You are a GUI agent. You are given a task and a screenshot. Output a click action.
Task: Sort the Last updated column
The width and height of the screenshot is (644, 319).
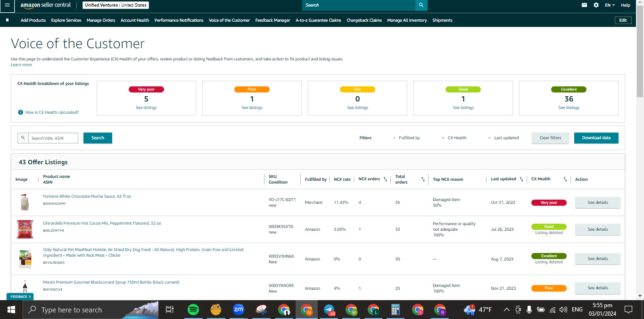[x=521, y=179]
